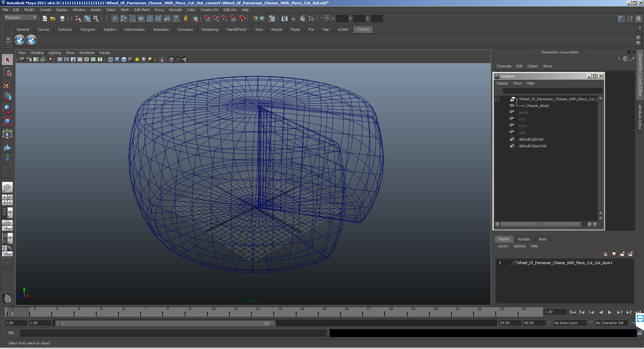644x349 pixels.
Task: Open the Create UVs menu
Action: point(209,10)
